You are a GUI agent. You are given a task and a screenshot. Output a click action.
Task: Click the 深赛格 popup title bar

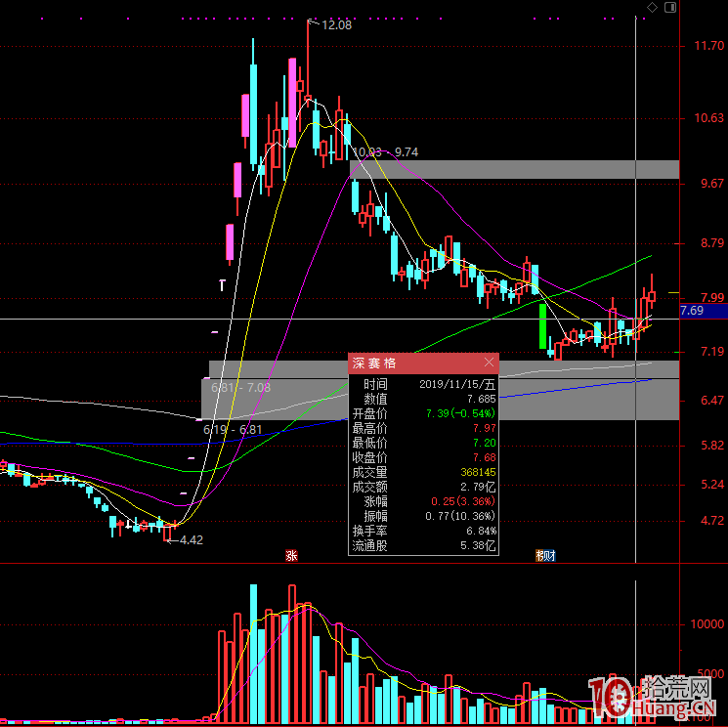pyautogui.click(x=423, y=363)
